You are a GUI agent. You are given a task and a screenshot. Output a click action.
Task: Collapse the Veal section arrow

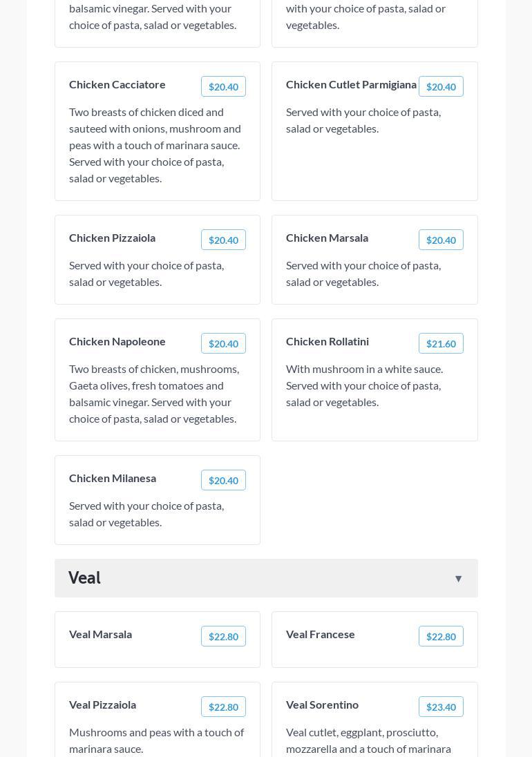[x=458, y=579]
